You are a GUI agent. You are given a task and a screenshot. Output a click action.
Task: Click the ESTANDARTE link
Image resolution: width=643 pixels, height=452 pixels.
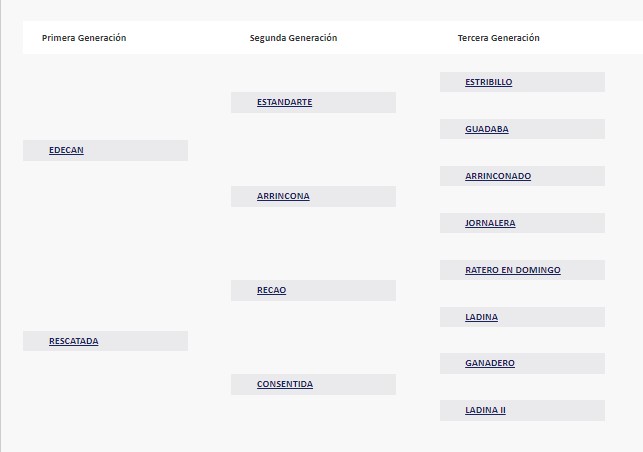pos(284,102)
